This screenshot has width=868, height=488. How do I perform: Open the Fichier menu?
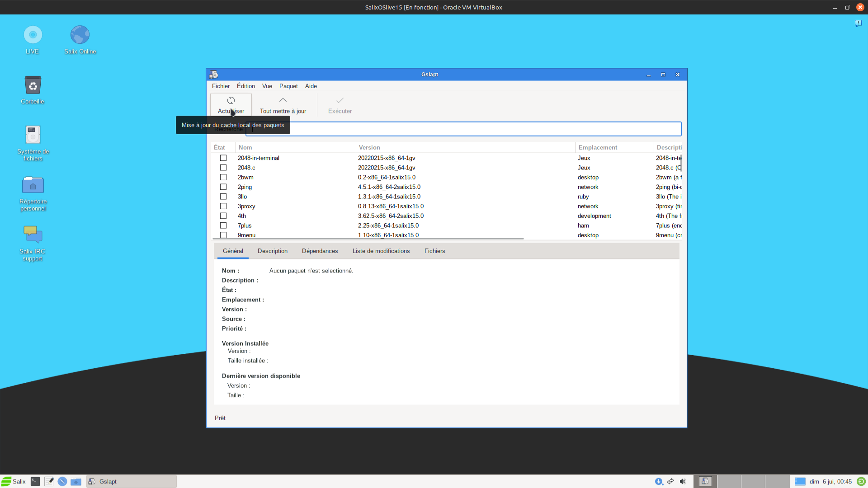(221, 86)
